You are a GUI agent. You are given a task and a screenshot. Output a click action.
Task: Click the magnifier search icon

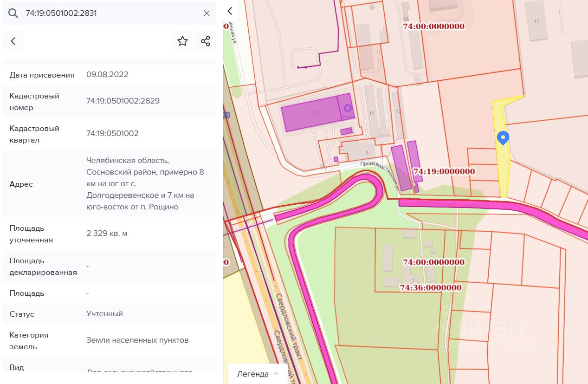pyautogui.click(x=13, y=13)
